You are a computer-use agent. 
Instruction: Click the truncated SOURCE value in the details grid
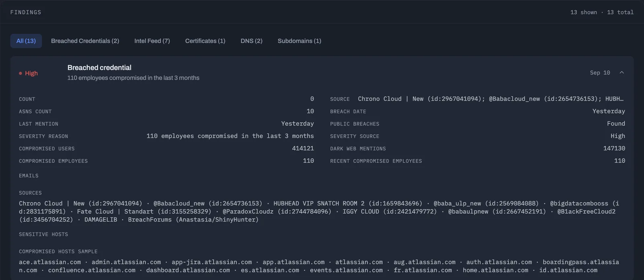pos(491,99)
